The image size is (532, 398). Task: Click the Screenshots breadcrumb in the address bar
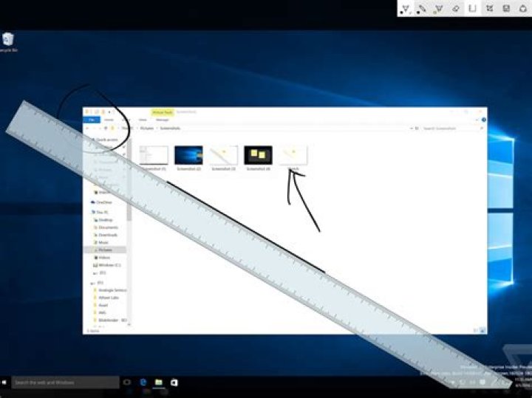[x=170, y=128]
